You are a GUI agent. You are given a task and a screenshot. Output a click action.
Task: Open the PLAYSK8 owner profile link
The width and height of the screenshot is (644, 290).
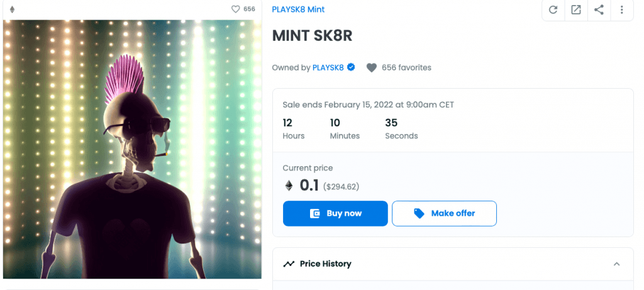click(328, 67)
